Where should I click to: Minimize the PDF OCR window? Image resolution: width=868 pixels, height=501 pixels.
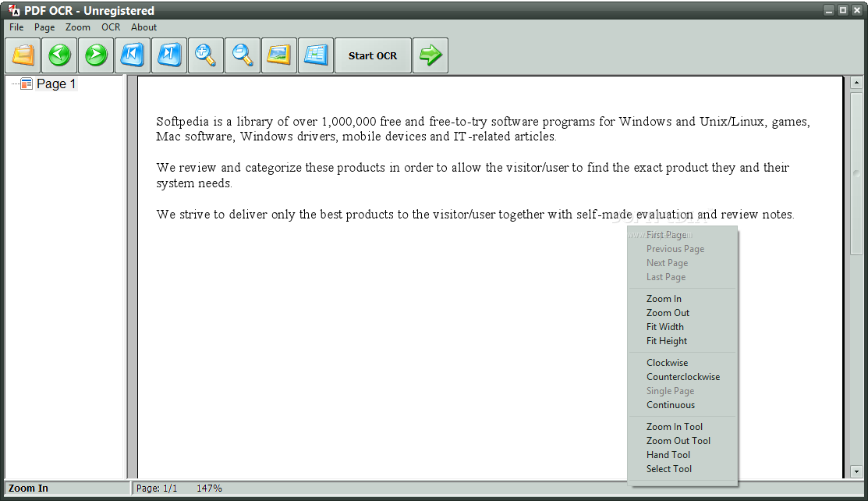pos(829,10)
